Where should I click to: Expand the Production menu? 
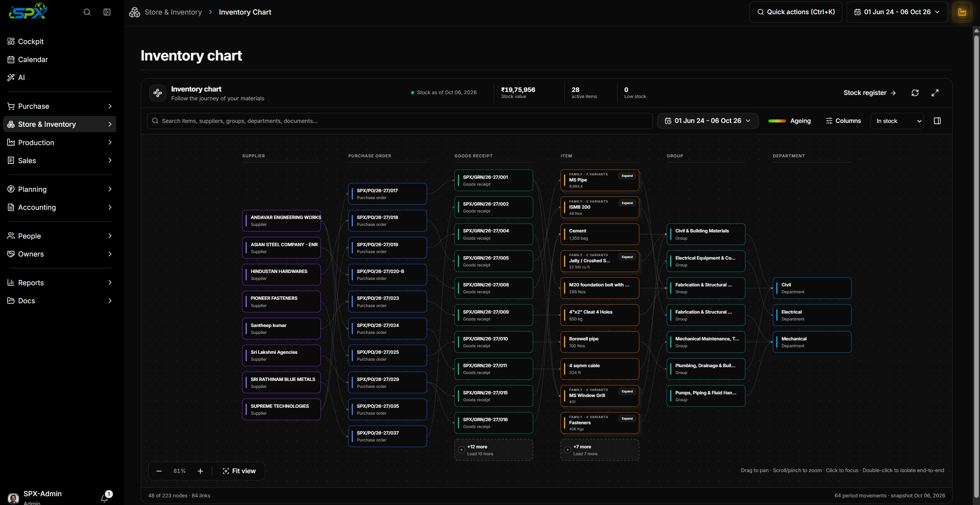(60, 142)
